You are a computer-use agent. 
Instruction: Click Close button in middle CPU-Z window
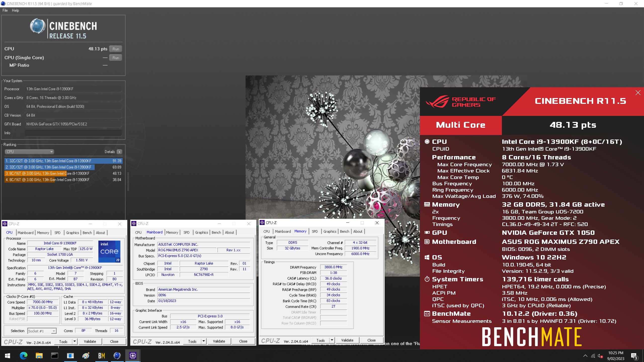(x=243, y=341)
